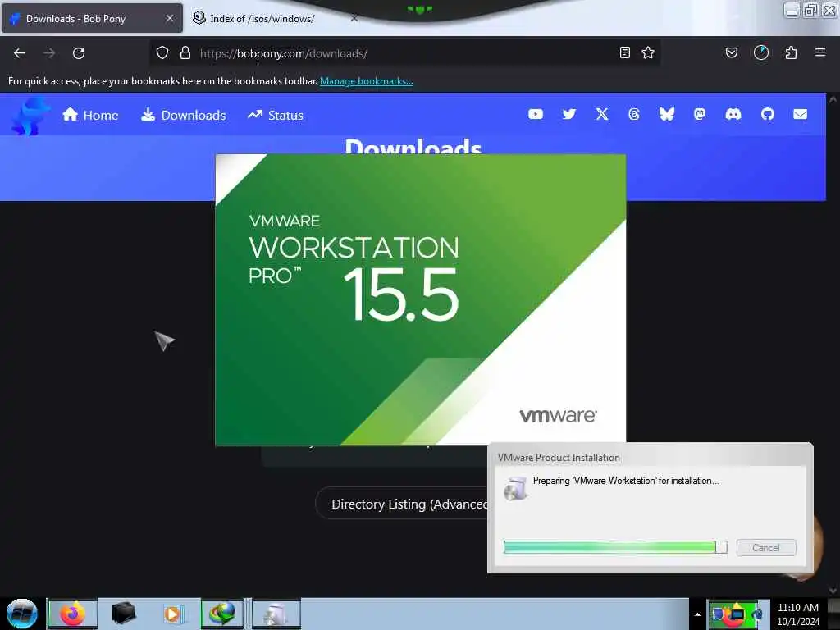The height and width of the screenshot is (630, 840).
Task: Click the installation progress bar
Action: tap(615, 547)
